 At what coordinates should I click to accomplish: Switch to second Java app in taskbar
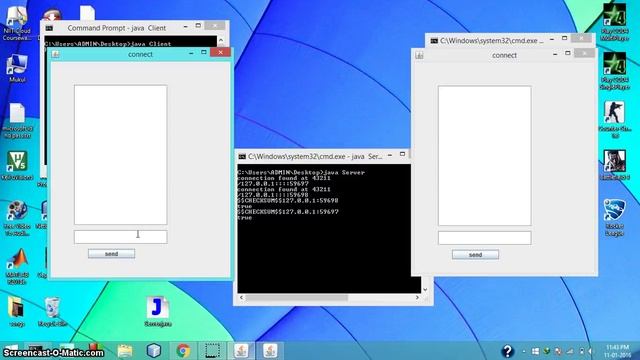[x=270, y=351]
